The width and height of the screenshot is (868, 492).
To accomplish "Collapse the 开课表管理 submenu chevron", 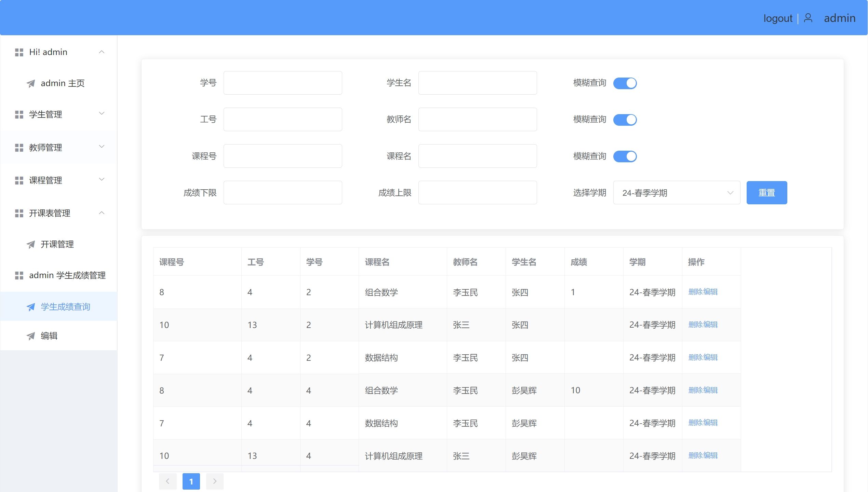I will [x=102, y=213].
